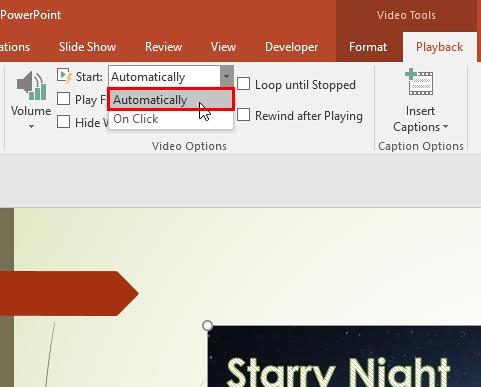This screenshot has width=481, height=387.
Task: Select the red arrow shape on the slide
Action: pos(69,293)
